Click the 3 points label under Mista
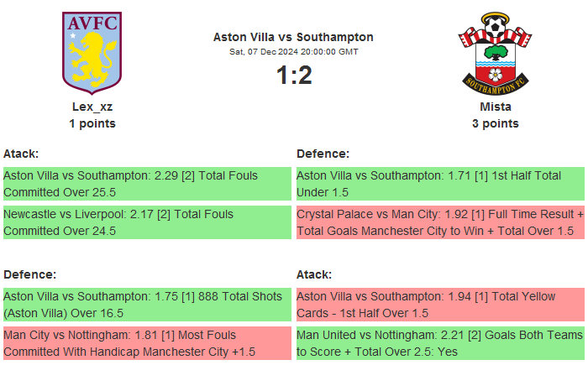 coord(495,123)
